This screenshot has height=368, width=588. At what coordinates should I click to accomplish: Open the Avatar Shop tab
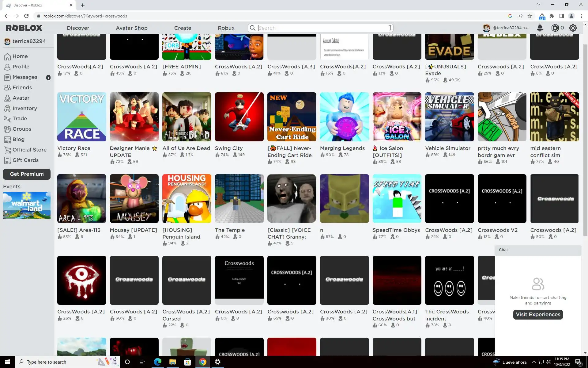131,28
